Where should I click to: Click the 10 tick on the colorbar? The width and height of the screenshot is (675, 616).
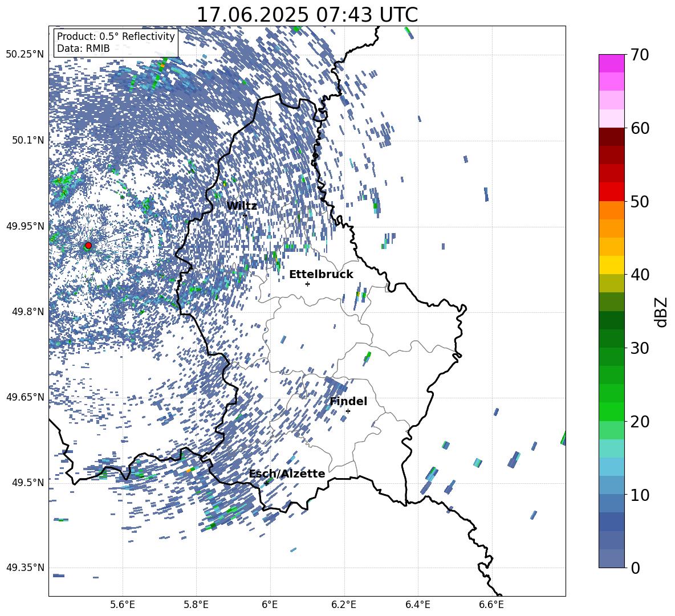[x=640, y=495]
